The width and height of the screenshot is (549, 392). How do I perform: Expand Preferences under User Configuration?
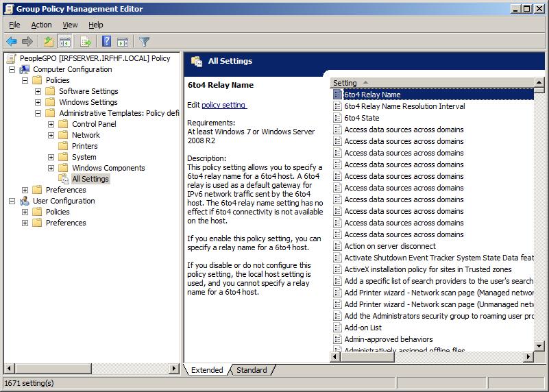(25, 223)
